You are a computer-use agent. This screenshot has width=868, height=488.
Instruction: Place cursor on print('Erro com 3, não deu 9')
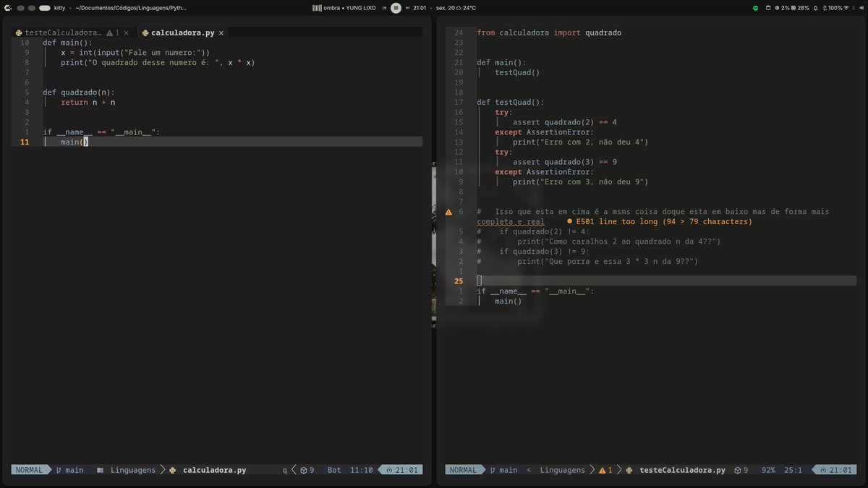coord(581,182)
